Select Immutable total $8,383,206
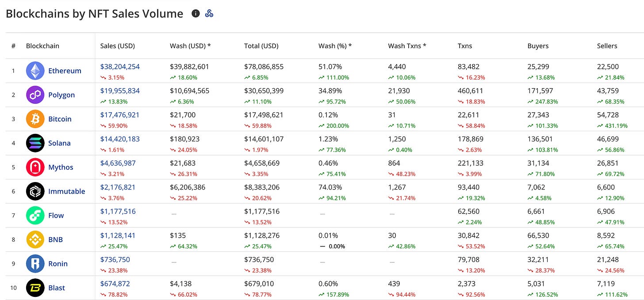 262,187
